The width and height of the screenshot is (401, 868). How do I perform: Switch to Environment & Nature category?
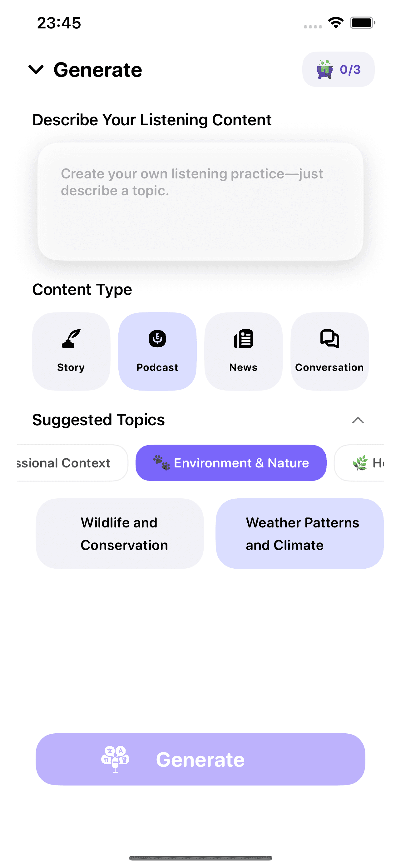click(231, 463)
